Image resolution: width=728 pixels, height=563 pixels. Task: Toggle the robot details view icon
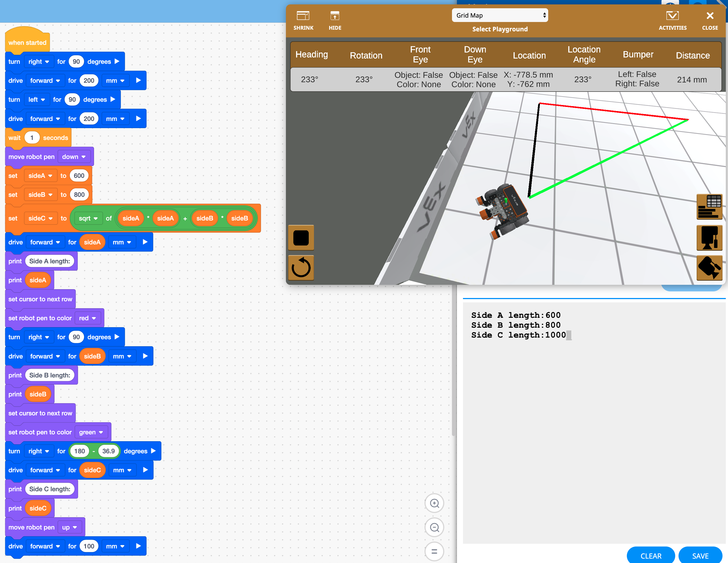(x=709, y=238)
